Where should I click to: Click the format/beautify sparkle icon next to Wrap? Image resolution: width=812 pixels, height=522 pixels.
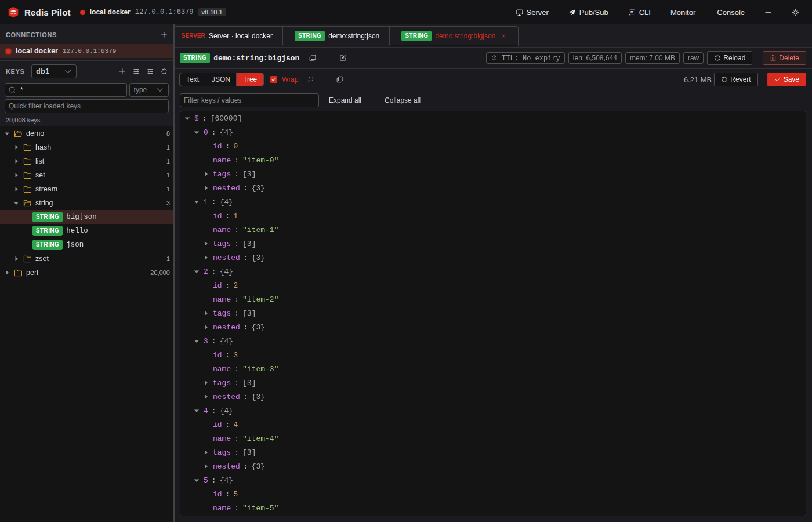coord(311,79)
